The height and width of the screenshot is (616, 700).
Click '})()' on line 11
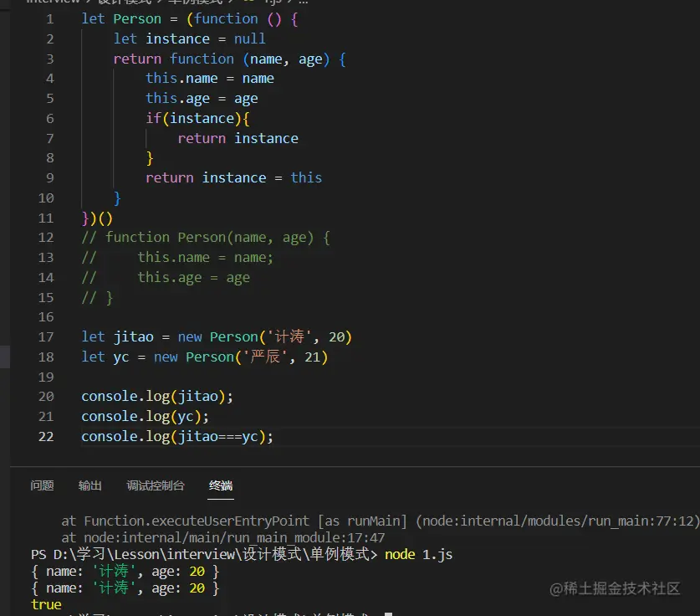click(97, 218)
